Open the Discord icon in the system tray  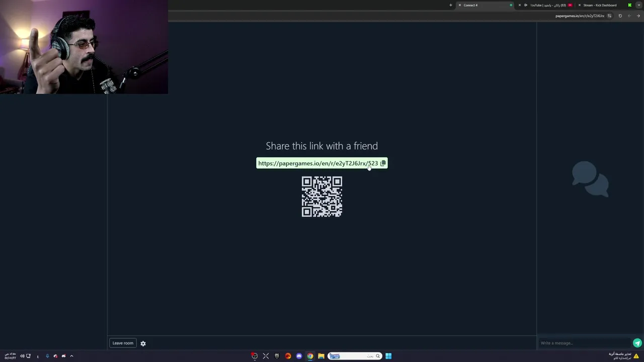[x=63, y=356]
